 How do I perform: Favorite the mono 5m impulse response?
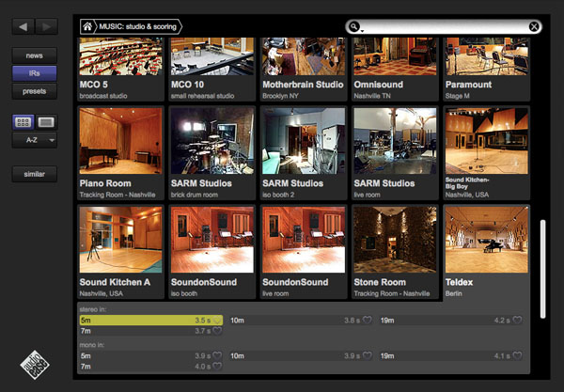pyautogui.click(x=217, y=355)
